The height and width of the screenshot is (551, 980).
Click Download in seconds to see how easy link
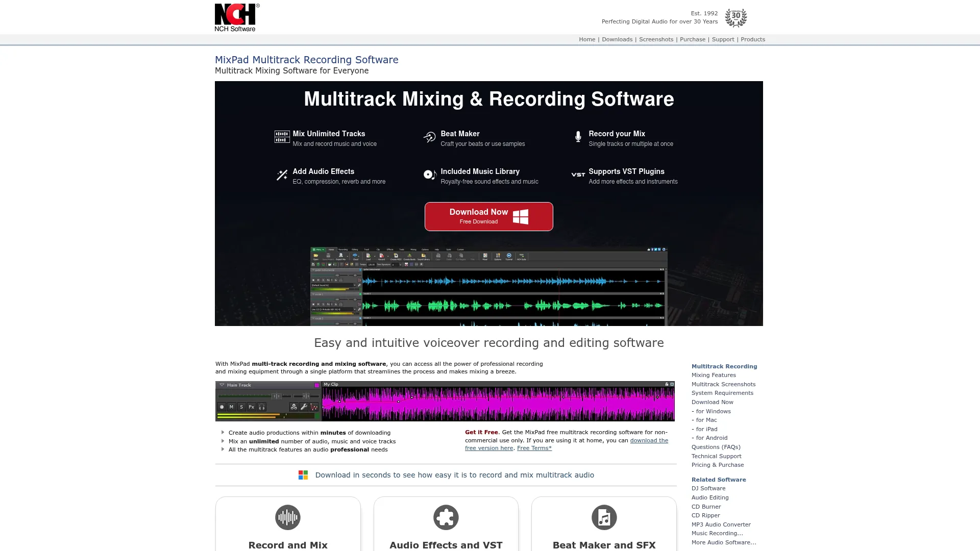[454, 475]
